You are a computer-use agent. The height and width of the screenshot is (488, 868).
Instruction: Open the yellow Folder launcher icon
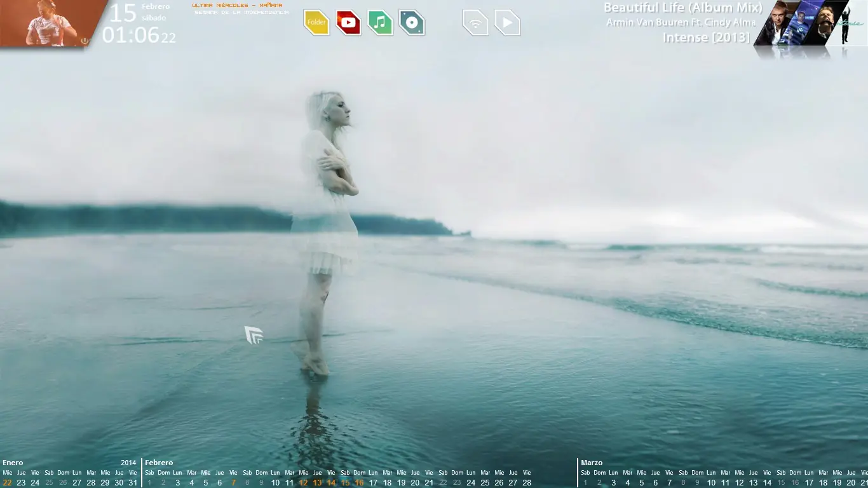tap(316, 23)
